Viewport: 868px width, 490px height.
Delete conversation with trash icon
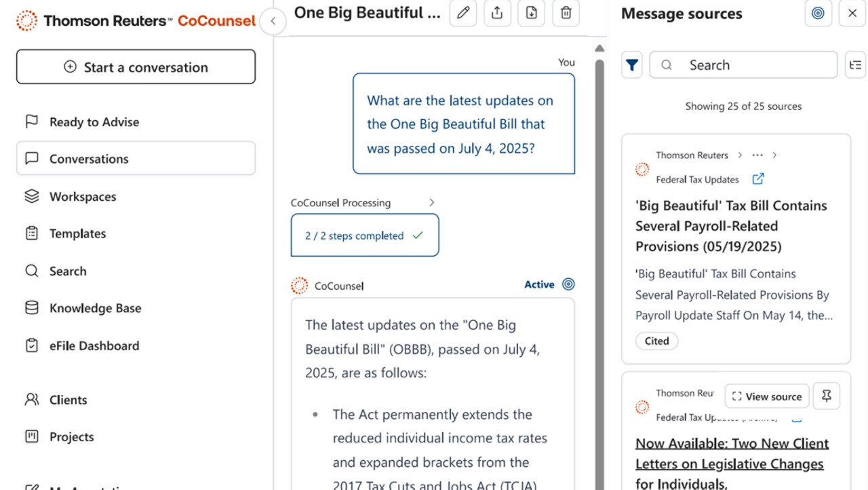[566, 13]
